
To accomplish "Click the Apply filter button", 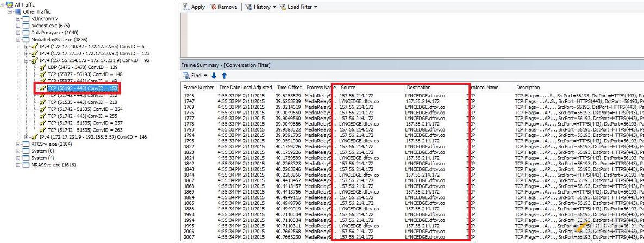I will pyautogui.click(x=193, y=7).
